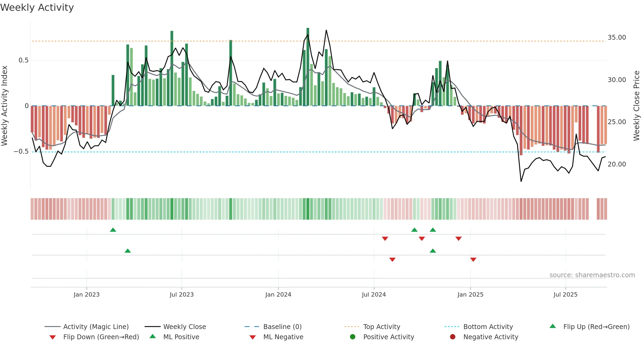Click the 25.00 price axis label
644x362 pixels.
(617, 122)
